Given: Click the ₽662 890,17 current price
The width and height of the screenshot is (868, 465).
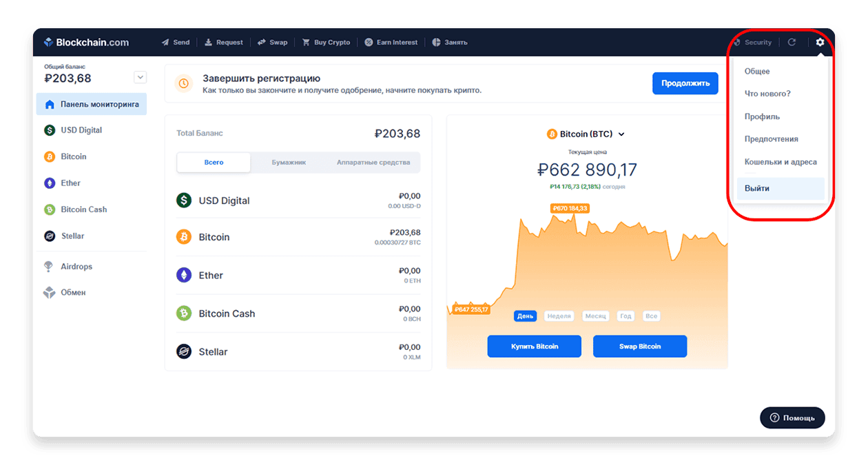Looking at the screenshot, I should (x=587, y=169).
